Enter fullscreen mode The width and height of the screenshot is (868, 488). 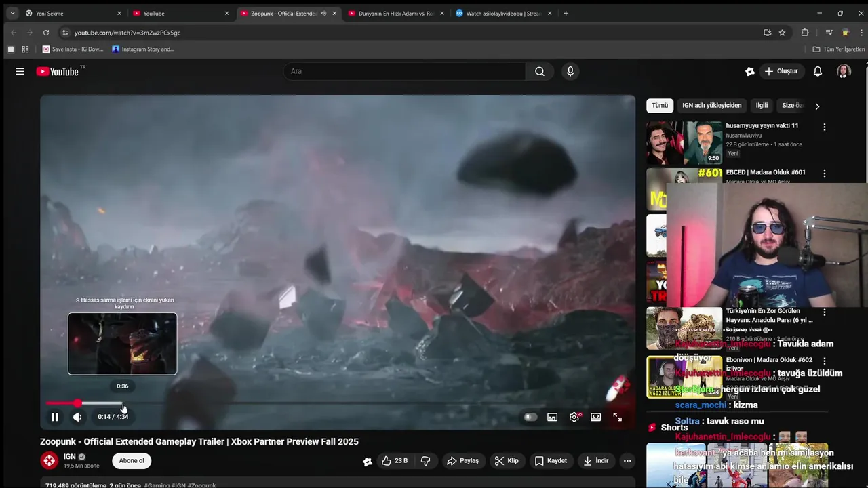point(618,417)
